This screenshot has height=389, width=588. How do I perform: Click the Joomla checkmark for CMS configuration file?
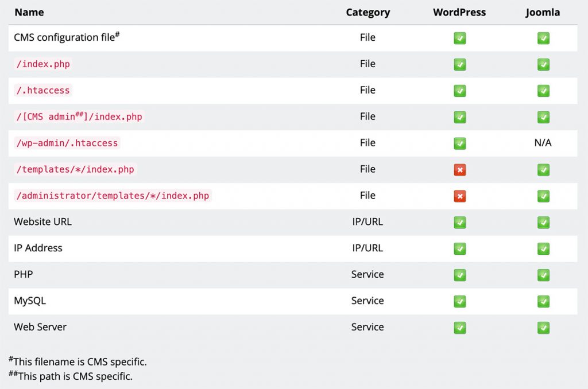tap(543, 38)
